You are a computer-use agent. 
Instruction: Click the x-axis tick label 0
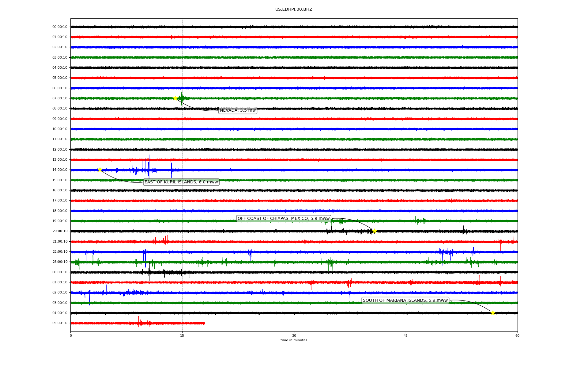pyautogui.click(x=71, y=335)
